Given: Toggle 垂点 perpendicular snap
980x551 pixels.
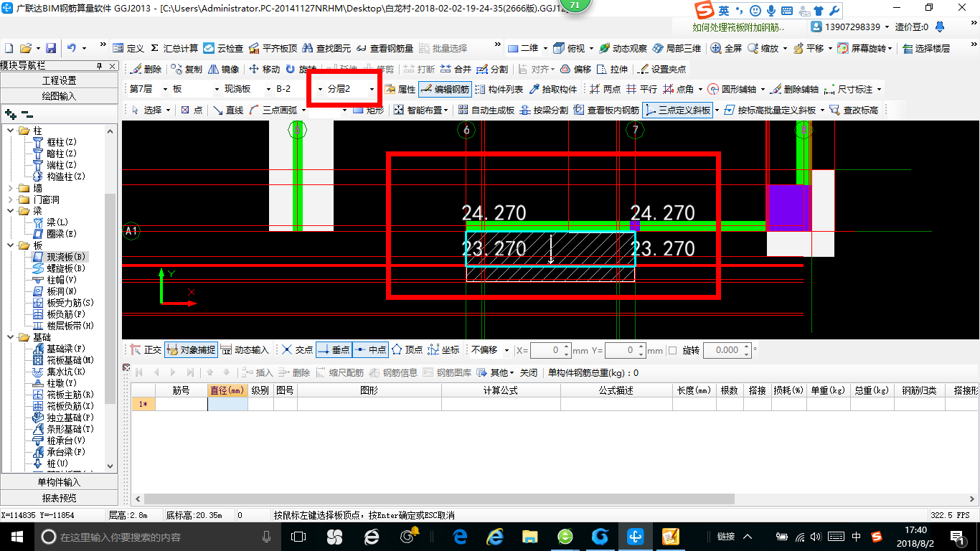Looking at the screenshot, I should [334, 350].
